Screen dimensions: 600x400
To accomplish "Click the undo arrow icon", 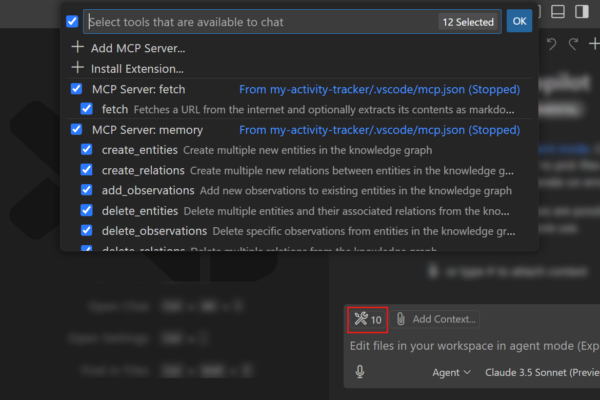I will click(x=551, y=44).
